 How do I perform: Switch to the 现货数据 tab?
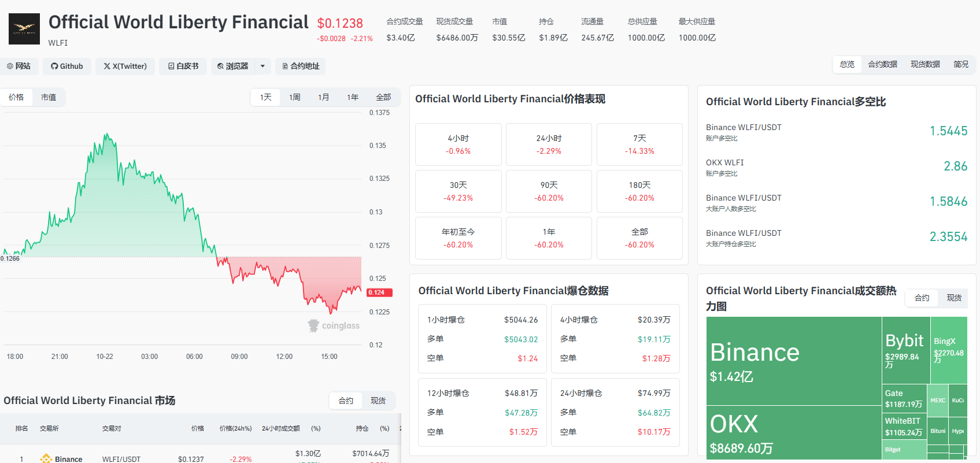coord(925,64)
